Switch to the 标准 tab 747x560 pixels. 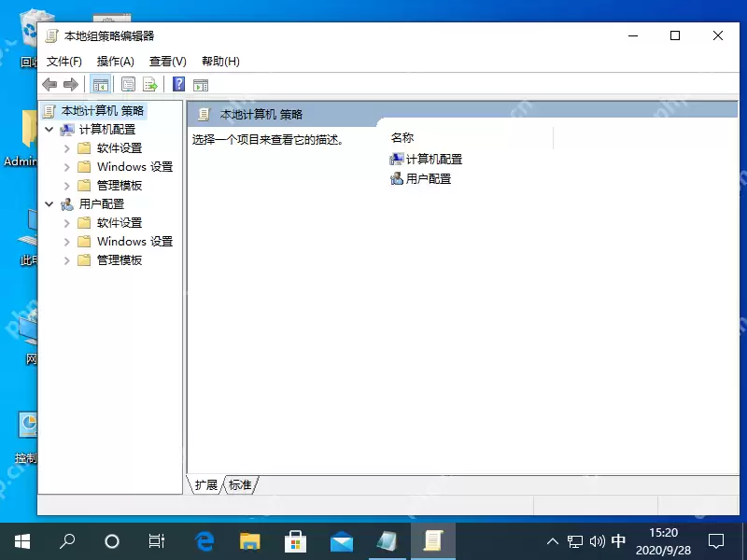pos(240,484)
